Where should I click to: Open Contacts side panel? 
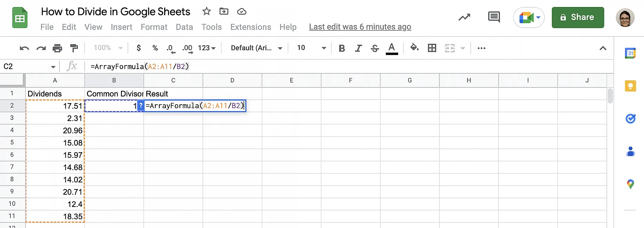pos(630,152)
